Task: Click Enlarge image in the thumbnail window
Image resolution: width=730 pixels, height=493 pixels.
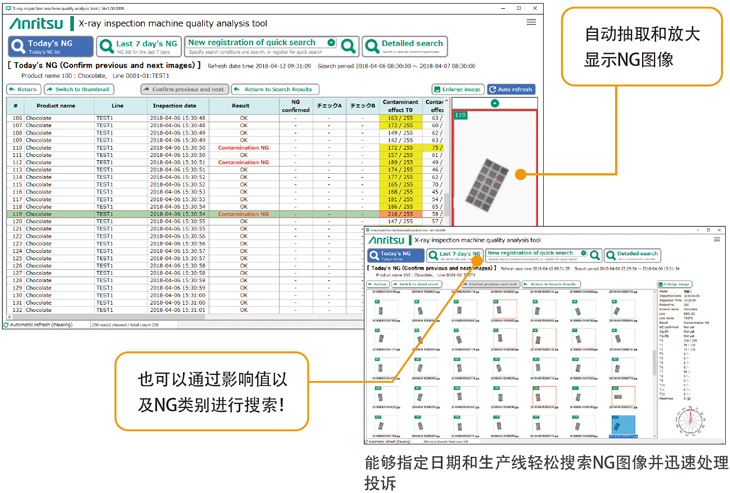Action: (x=675, y=284)
